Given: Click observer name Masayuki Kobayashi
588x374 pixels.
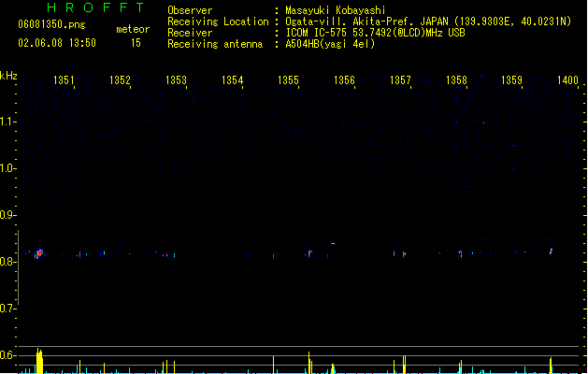Looking at the screenshot, I should point(336,10).
